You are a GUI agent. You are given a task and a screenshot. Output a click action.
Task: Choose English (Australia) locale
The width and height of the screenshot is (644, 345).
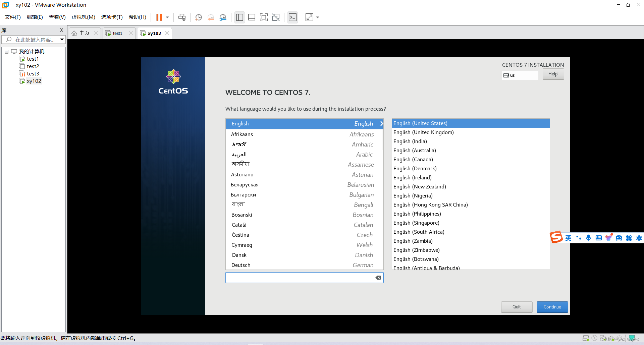[471, 151]
